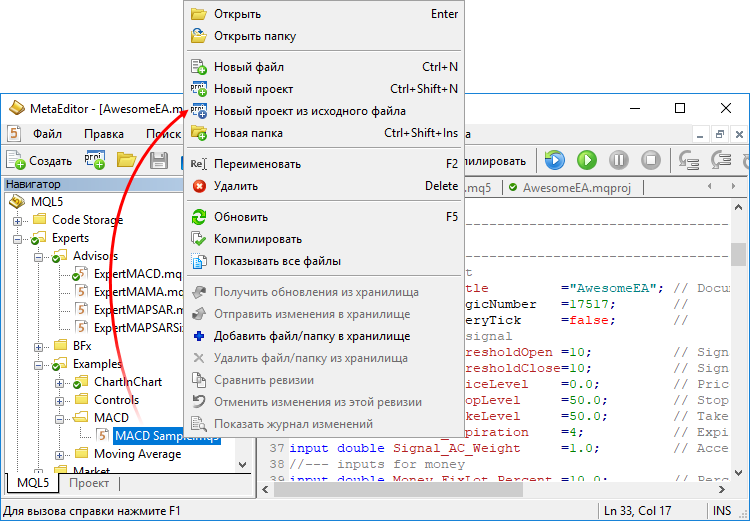Expand the ChartInChart folder
This screenshot has width=750, height=521.
point(59,383)
